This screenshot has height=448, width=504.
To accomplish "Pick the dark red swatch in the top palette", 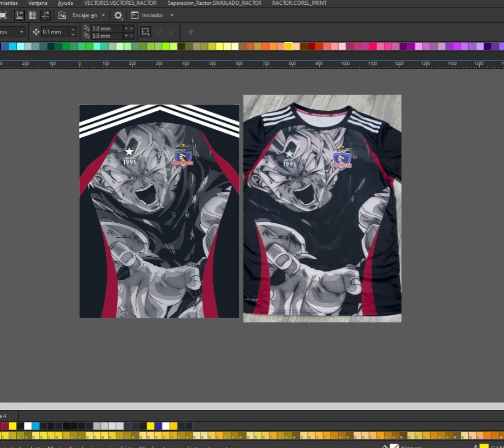I will tap(311, 46).
